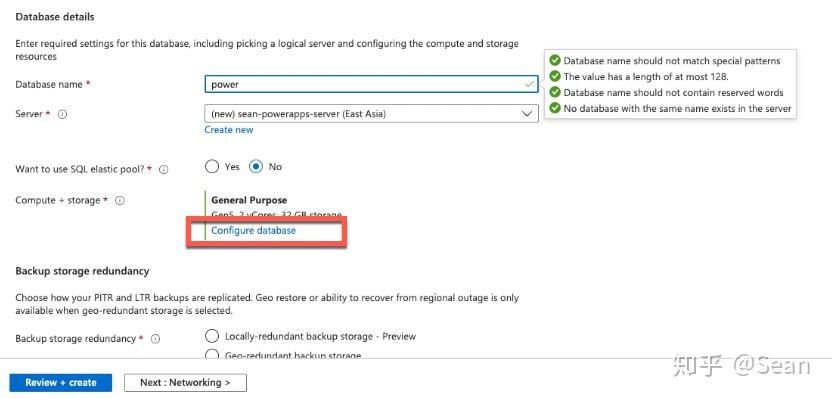Expand the Server dropdown chevron

[x=526, y=114]
